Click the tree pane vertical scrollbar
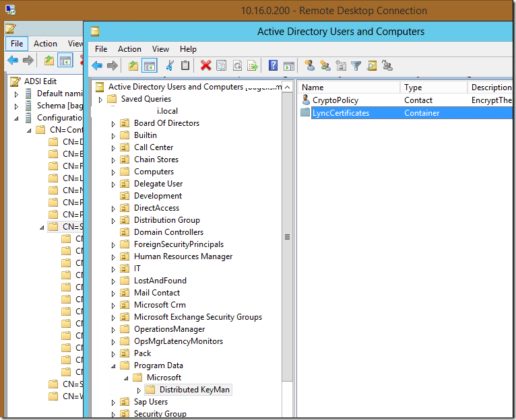The height and width of the screenshot is (420, 516). tap(288, 237)
